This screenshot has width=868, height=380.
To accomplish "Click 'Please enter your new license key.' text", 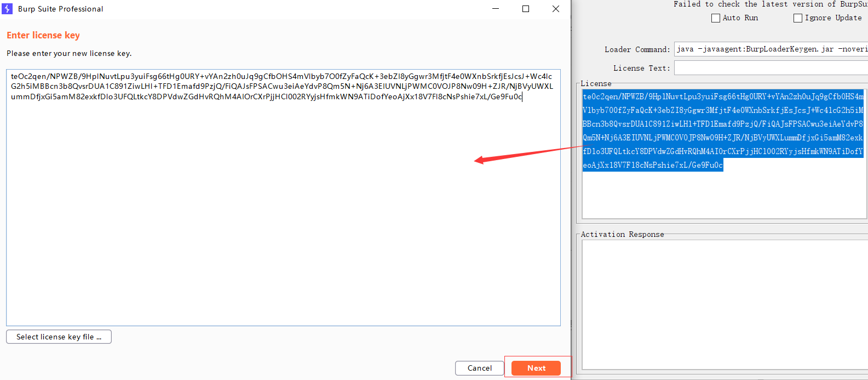I will click(69, 53).
